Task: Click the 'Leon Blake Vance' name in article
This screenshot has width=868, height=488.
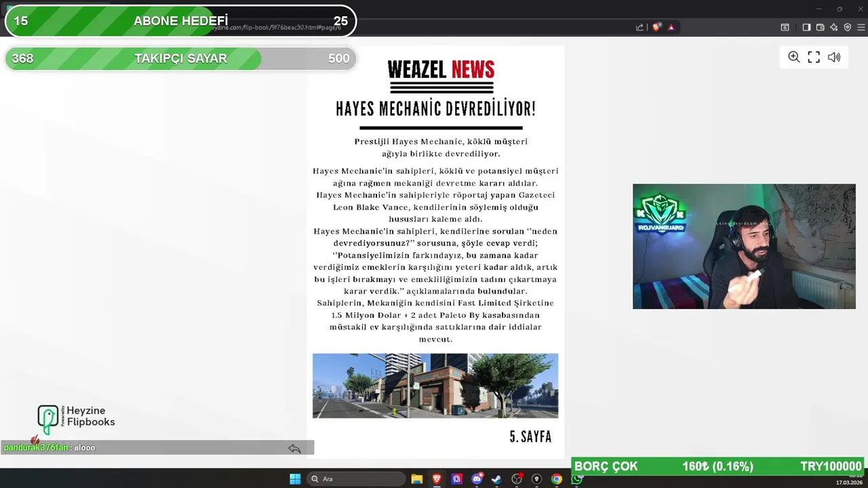Action: point(370,207)
